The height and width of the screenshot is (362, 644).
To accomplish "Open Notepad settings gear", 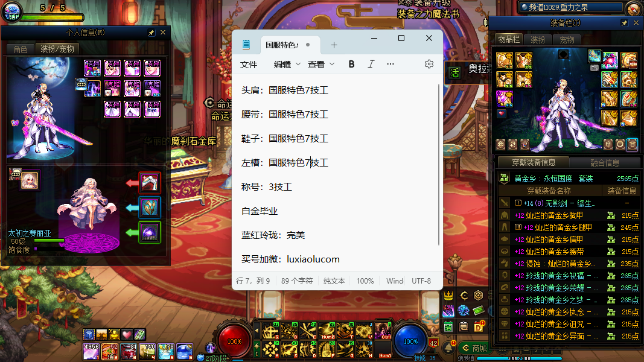I will coord(429,64).
